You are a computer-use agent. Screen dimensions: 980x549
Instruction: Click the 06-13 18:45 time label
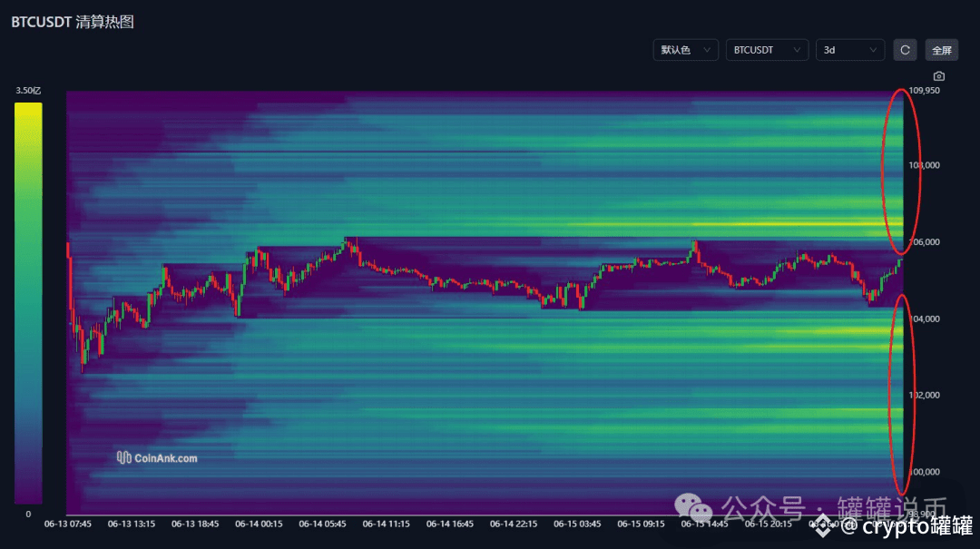(195, 524)
